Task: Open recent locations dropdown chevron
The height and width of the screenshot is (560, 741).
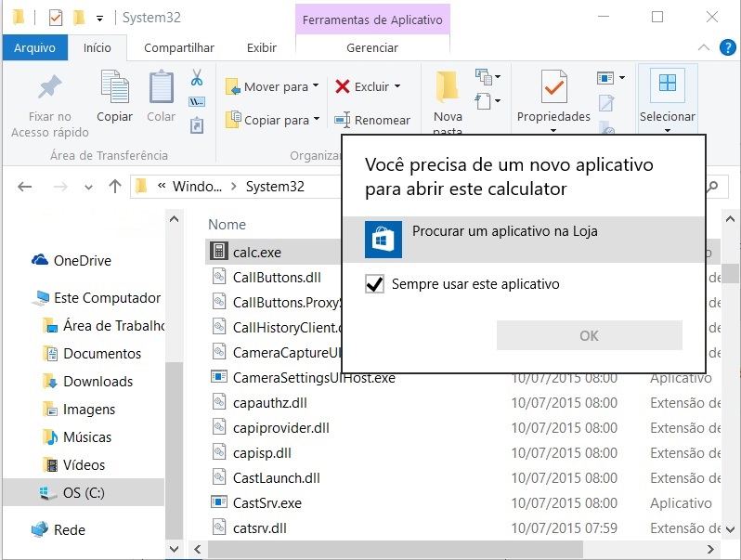Action: point(88,188)
